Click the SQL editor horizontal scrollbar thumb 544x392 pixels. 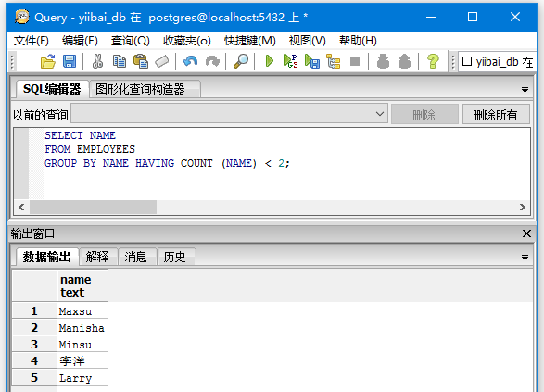tap(93, 207)
